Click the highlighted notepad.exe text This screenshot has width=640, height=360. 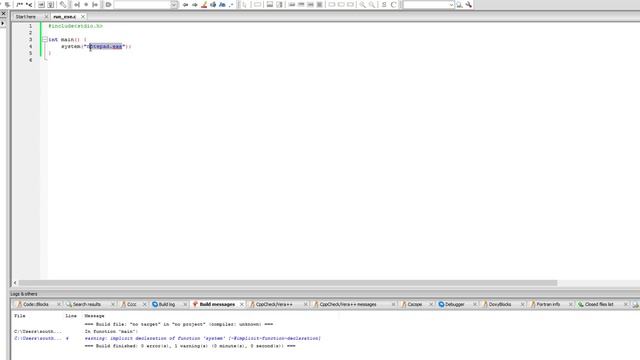105,47
